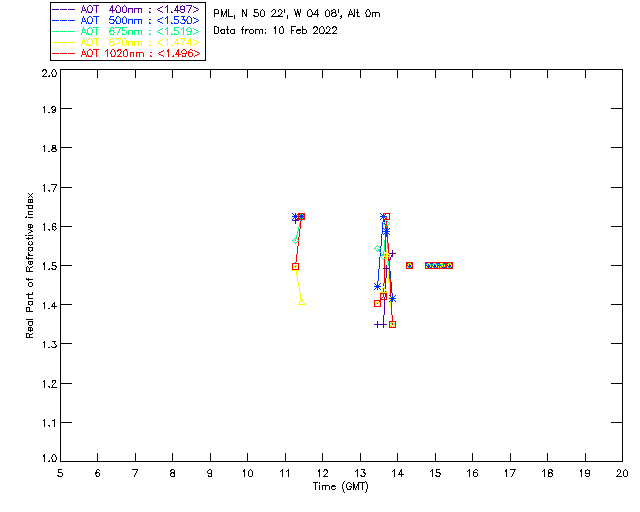Image resolution: width=640 pixels, height=512 pixels.
Task: Click the yellow triangle marker near 1.4
Action: pos(302,302)
